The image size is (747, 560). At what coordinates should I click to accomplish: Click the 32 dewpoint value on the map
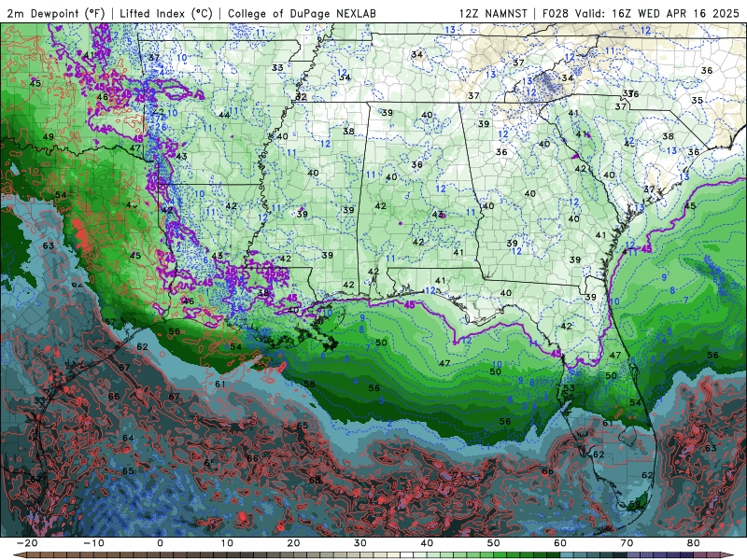[x=301, y=97]
